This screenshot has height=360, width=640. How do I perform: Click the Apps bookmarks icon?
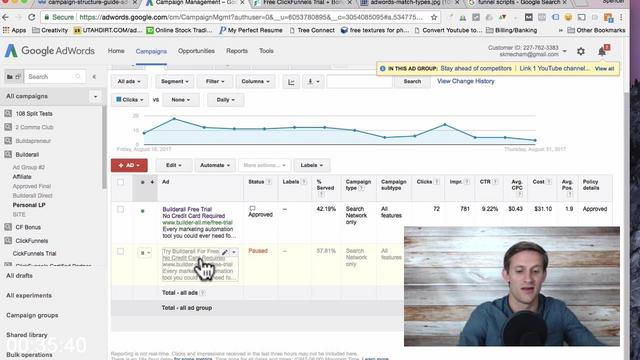(6, 30)
